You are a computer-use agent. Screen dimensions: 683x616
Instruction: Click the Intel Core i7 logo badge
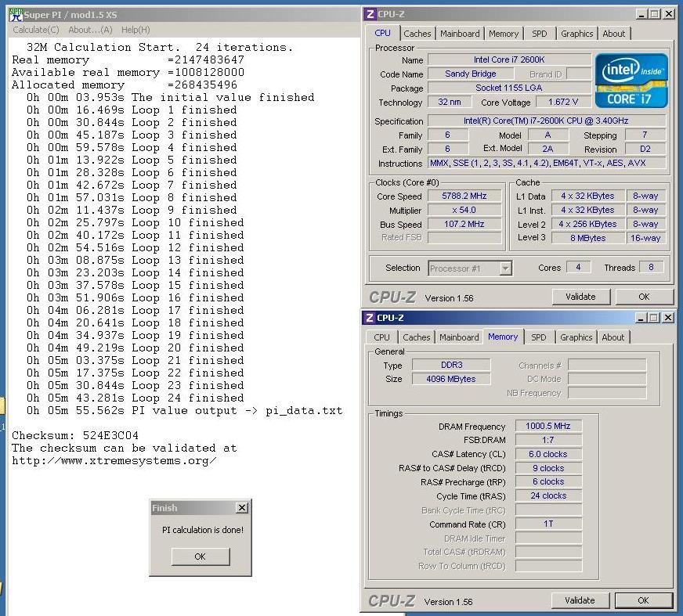(631, 81)
